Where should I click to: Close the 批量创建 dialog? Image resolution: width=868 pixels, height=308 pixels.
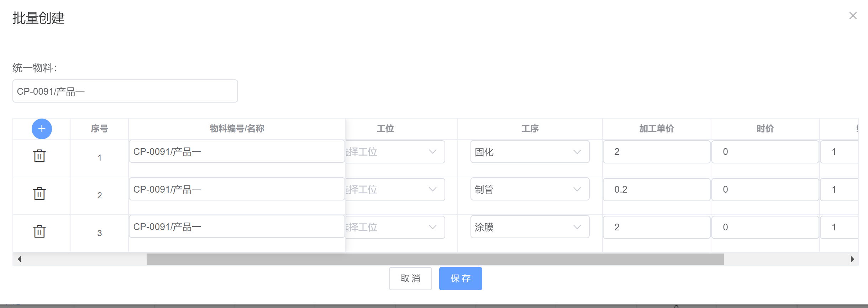tap(853, 16)
